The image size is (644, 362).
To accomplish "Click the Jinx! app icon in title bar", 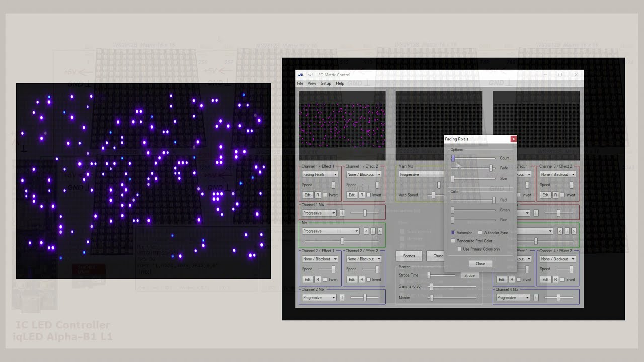I will [301, 75].
